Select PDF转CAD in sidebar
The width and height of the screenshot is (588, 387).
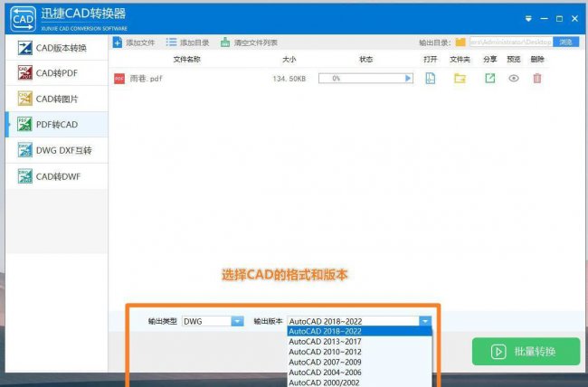pos(57,125)
